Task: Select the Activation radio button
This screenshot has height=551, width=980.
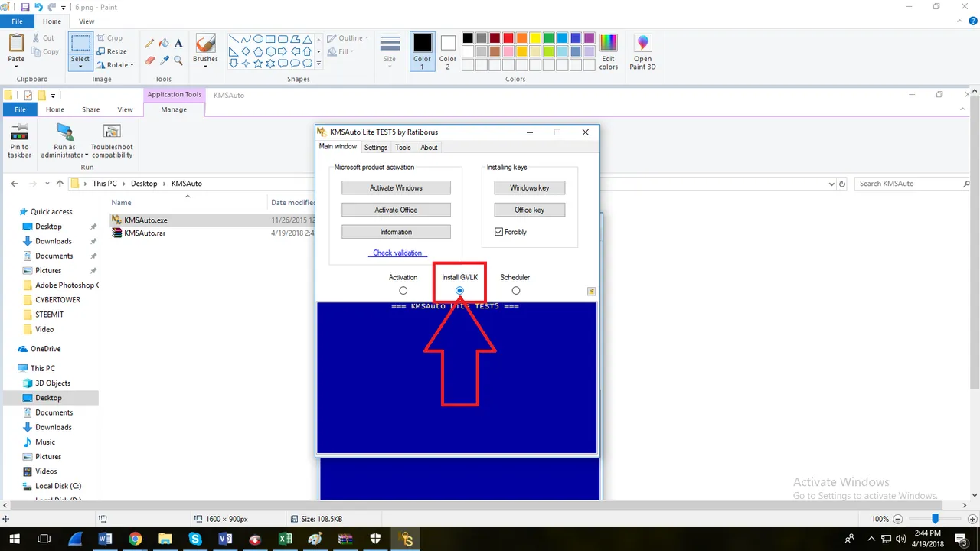Action: [x=403, y=291]
